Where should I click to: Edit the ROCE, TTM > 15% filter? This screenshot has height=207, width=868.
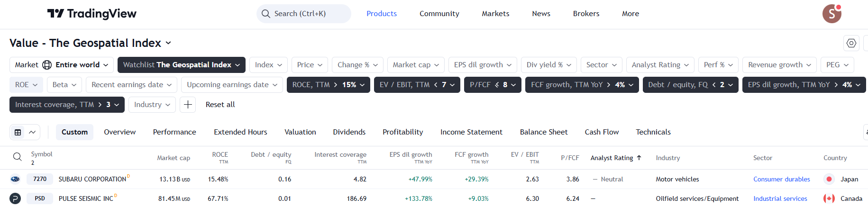pos(329,85)
